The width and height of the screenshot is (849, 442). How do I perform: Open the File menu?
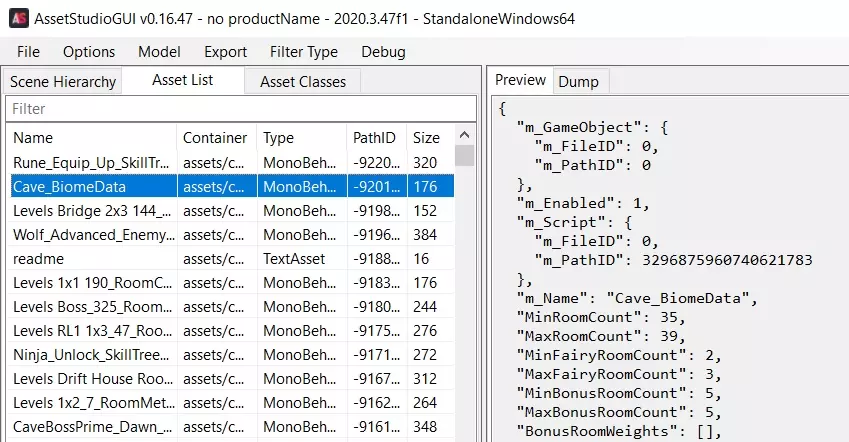coord(29,52)
